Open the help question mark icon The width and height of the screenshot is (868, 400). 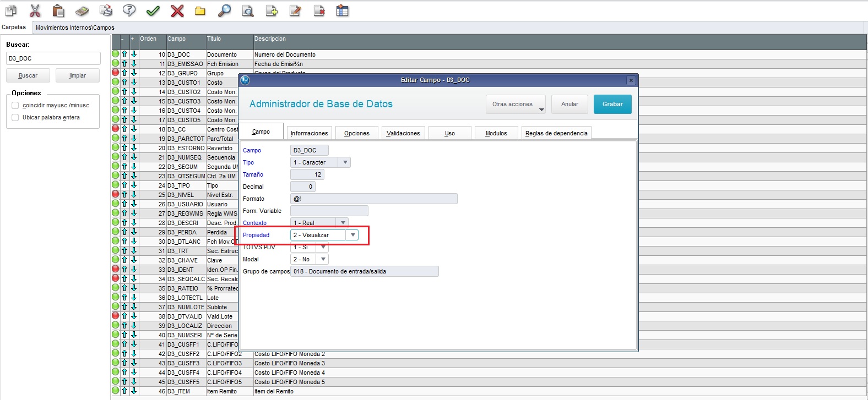coord(129,10)
